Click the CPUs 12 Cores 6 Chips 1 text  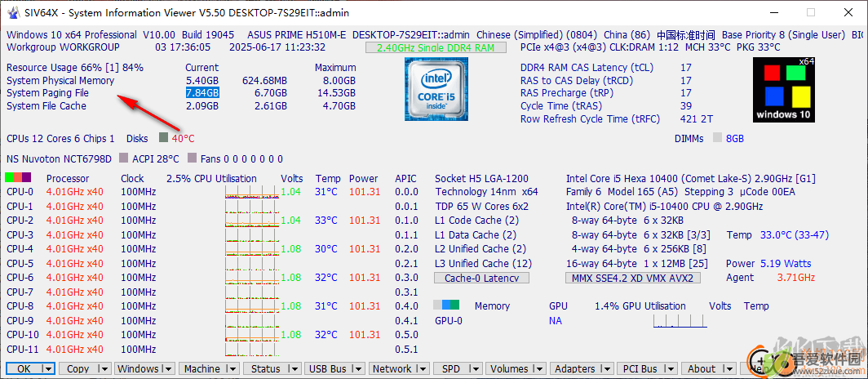(61, 139)
